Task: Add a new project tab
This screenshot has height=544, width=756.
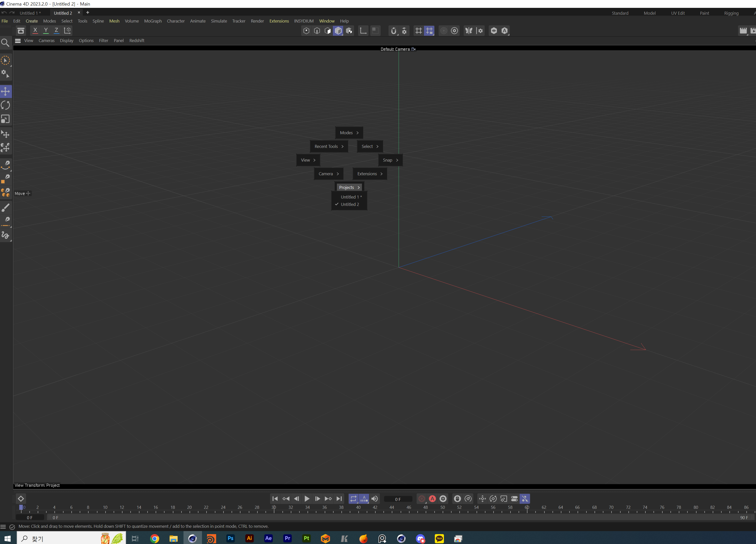Action: [x=88, y=13]
